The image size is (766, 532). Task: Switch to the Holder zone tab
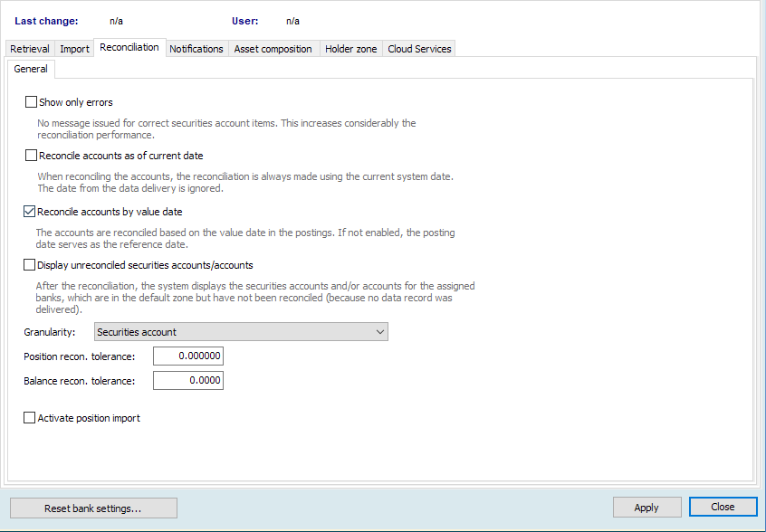[x=350, y=49]
